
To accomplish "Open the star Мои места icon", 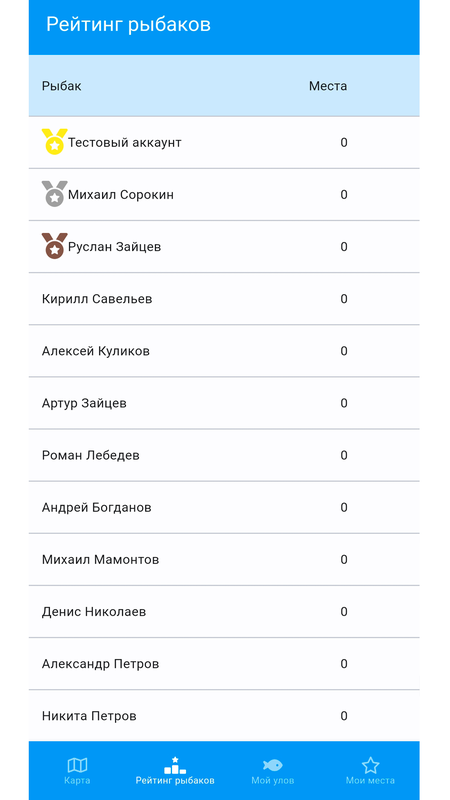I will coord(370,765).
